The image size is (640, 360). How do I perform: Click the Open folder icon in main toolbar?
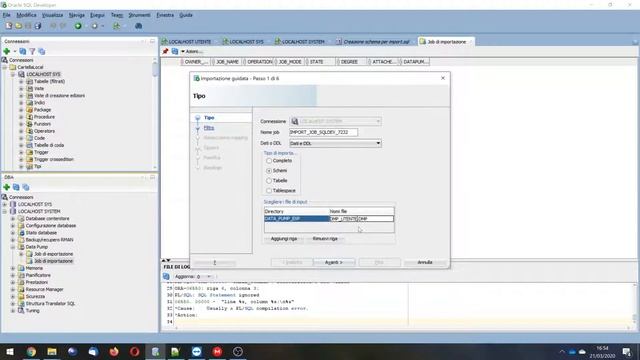(19, 26)
